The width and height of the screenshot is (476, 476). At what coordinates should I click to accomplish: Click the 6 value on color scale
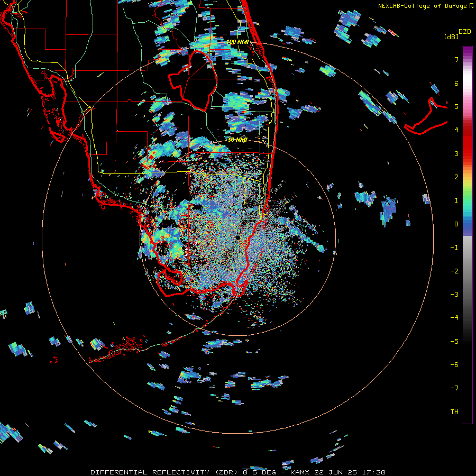pyautogui.click(x=456, y=83)
